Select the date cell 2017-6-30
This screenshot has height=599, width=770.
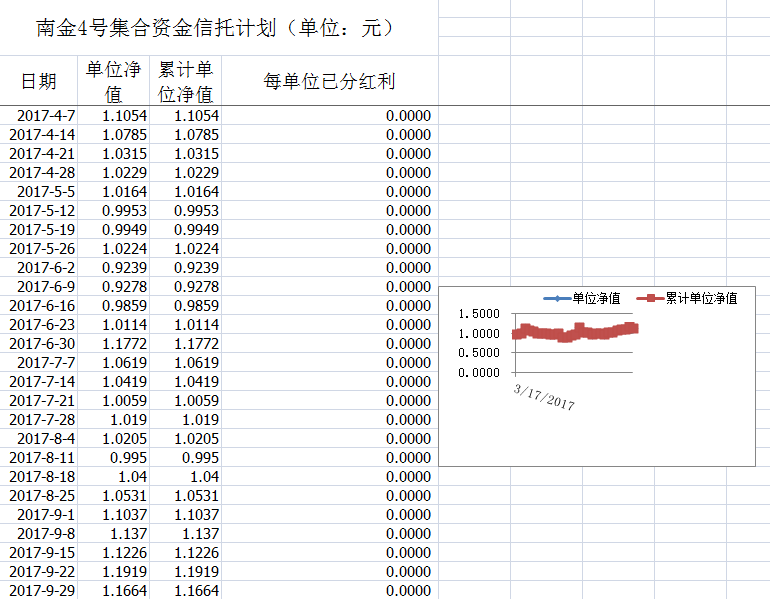pyautogui.click(x=41, y=344)
